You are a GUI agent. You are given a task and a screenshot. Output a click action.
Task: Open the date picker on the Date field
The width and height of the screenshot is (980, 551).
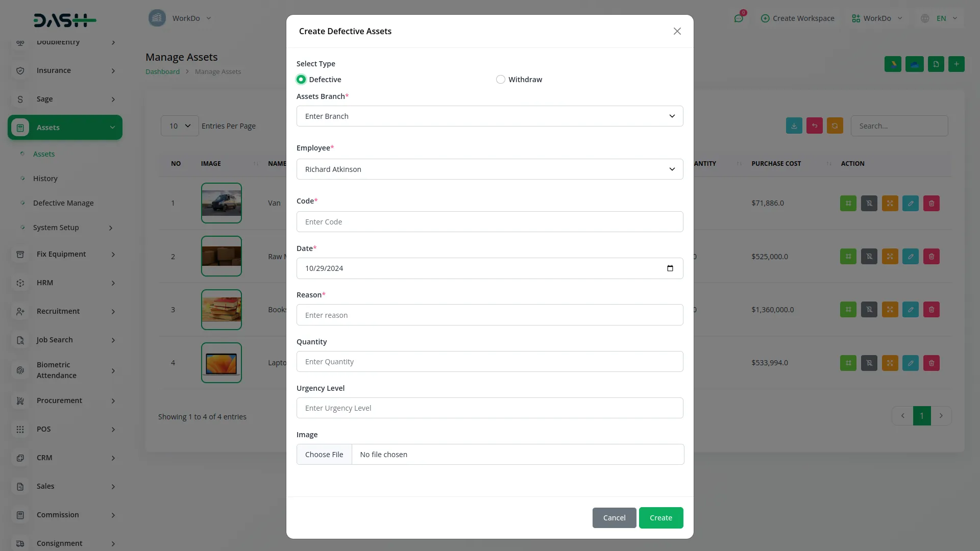click(670, 268)
